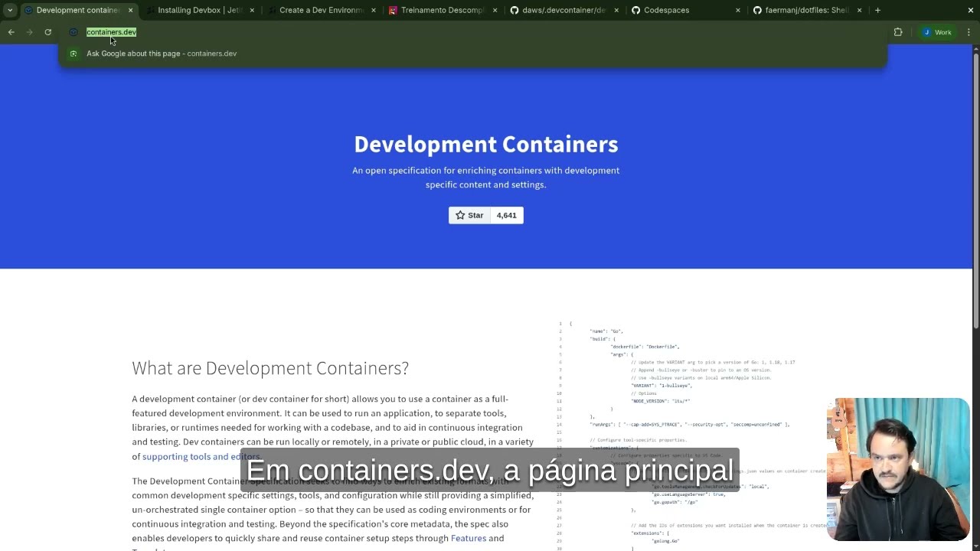The width and height of the screenshot is (980, 551).
Task: Open a new browser tab
Action: point(877,10)
